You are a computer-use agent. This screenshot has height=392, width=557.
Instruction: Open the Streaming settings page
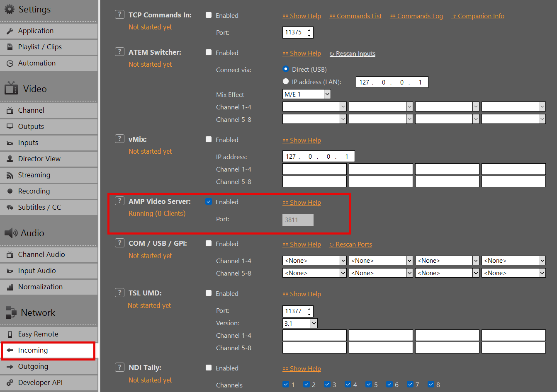tap(49, 175)
